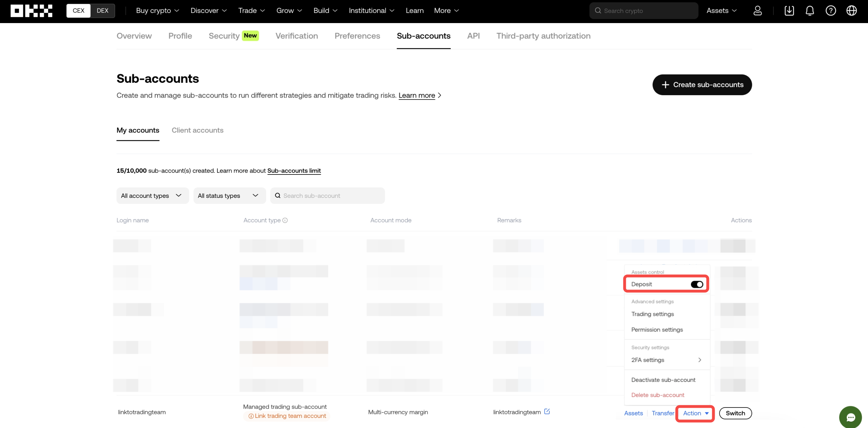
Task: Open the language globe icon
Action: (852, 11)
